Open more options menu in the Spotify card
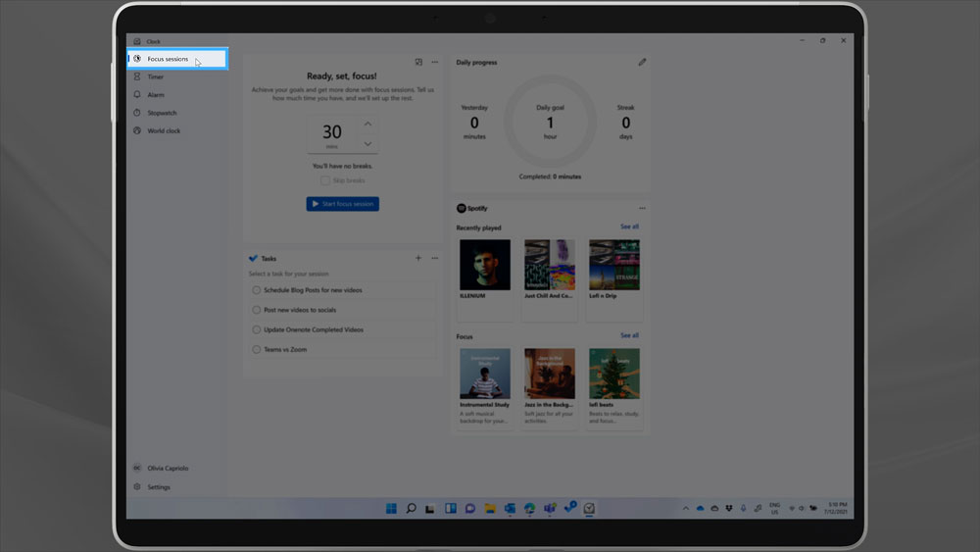980x552 pixels. pyautogui.click(x=642, y=208)
